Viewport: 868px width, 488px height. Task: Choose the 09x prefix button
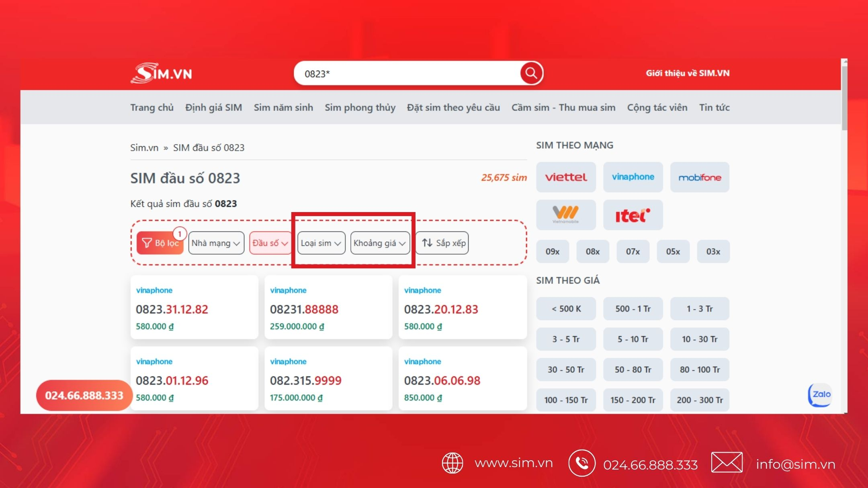[x=553, y=251]
